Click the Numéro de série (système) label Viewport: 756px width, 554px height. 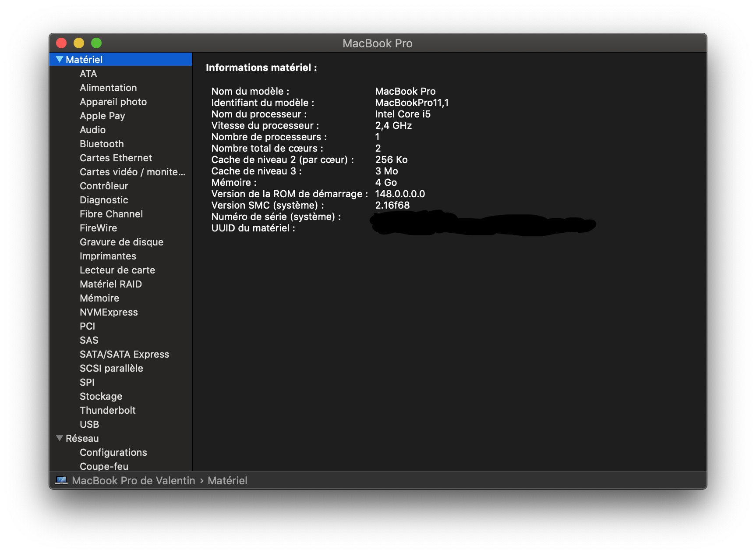tap(276, 217)
